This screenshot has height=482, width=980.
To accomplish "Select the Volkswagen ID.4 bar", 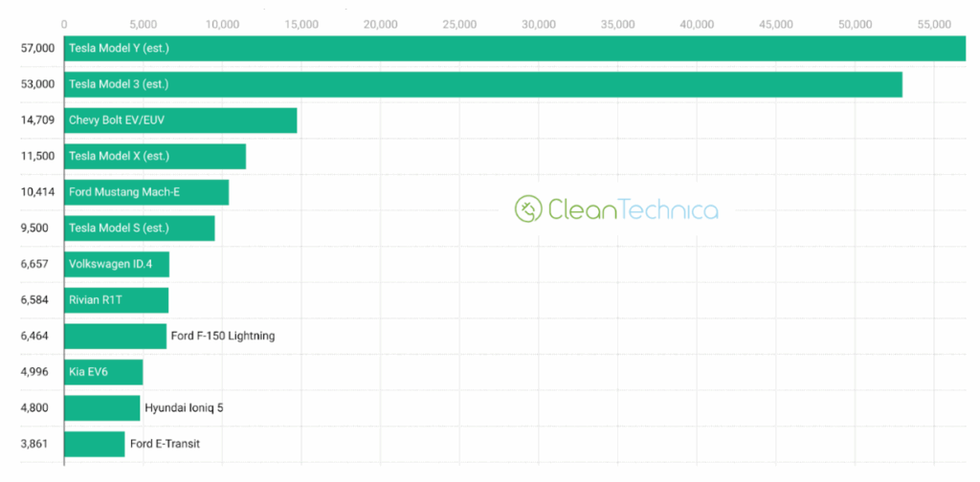I will 117,264.
